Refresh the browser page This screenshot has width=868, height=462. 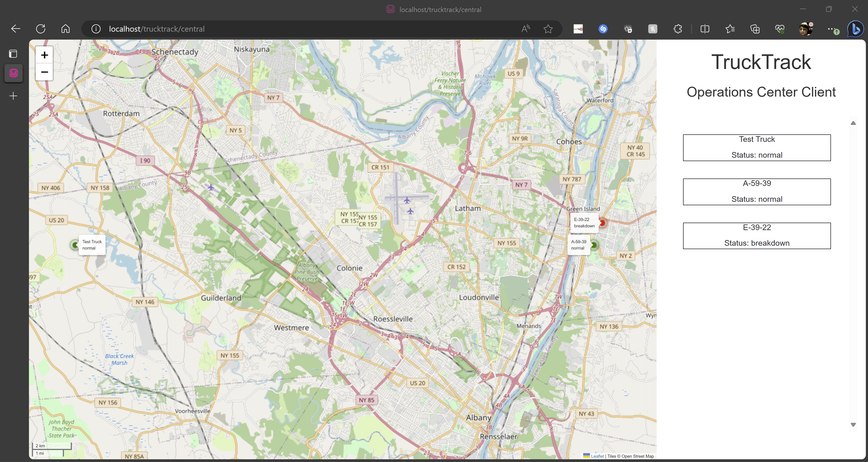tap(41, 29)
